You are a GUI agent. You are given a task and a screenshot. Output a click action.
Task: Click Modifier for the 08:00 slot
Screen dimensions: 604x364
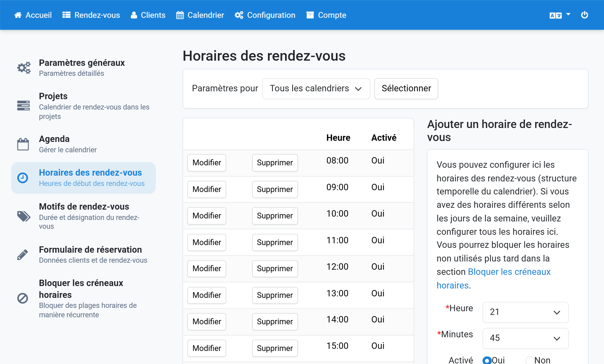pos(207,163)
